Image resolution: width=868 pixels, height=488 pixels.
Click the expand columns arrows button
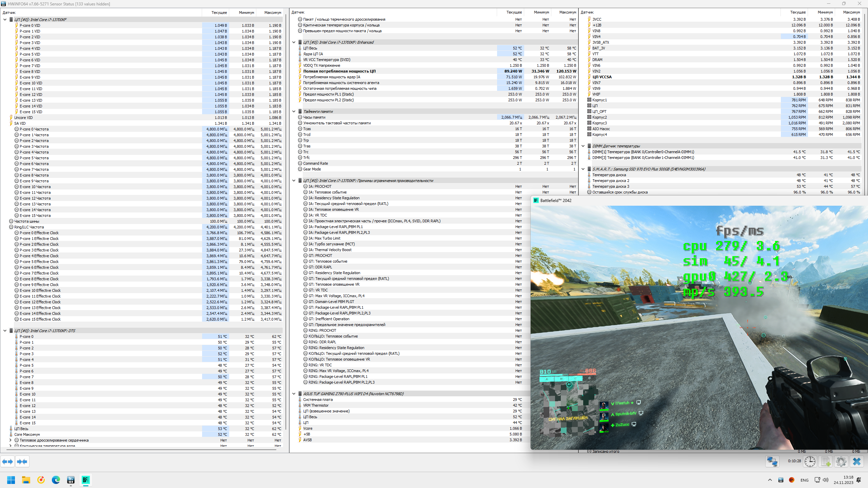[x=7, y=462]
